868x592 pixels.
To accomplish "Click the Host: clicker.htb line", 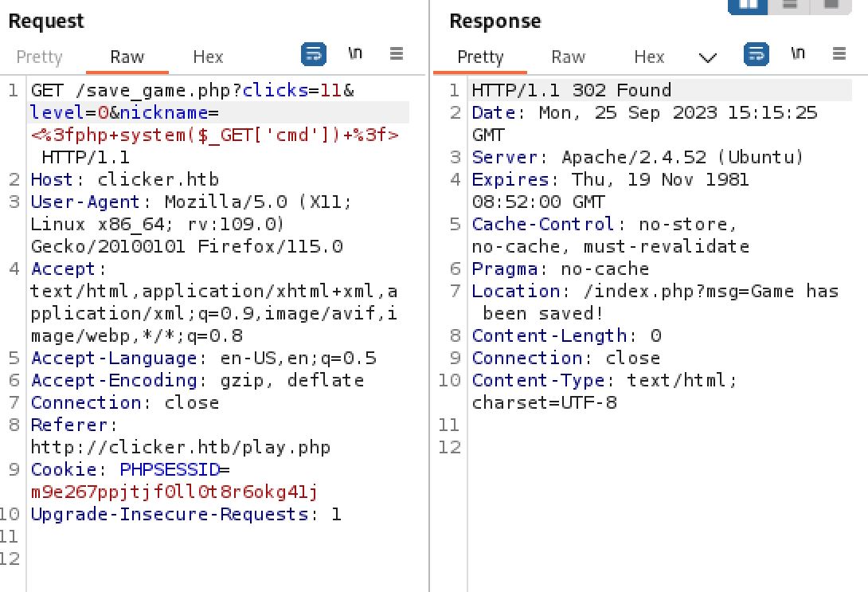I will click(124, 180).
